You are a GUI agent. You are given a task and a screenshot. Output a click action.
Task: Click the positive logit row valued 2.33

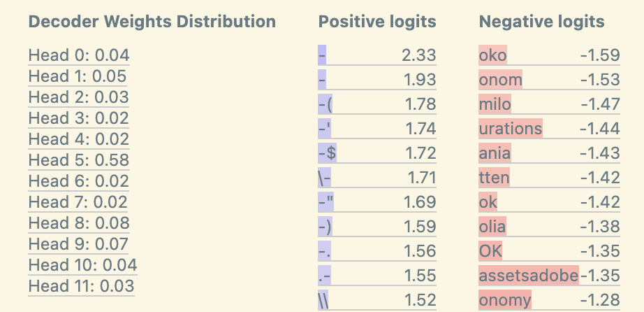coord(376,55)
